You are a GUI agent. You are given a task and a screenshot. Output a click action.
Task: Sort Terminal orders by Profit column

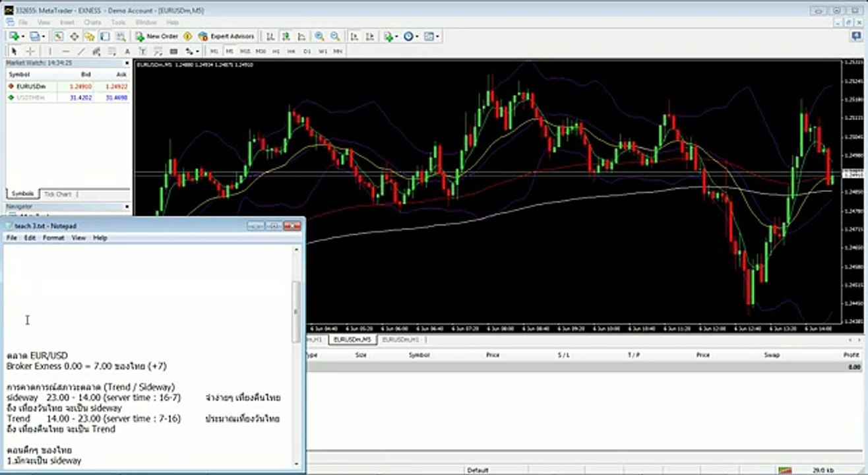point(851,355)
